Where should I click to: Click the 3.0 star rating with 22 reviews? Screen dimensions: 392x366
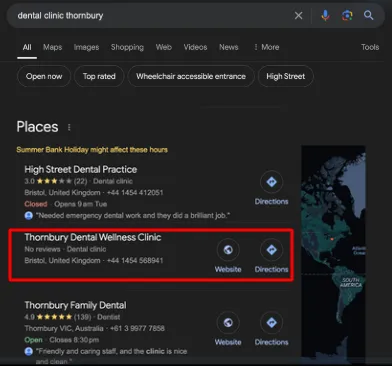pyautogui.click(x=56, y=181)
